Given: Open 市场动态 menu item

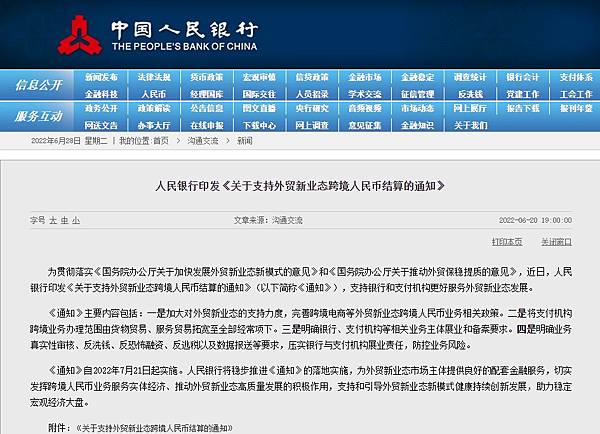Looking at the screenshot, I should 417,109.
